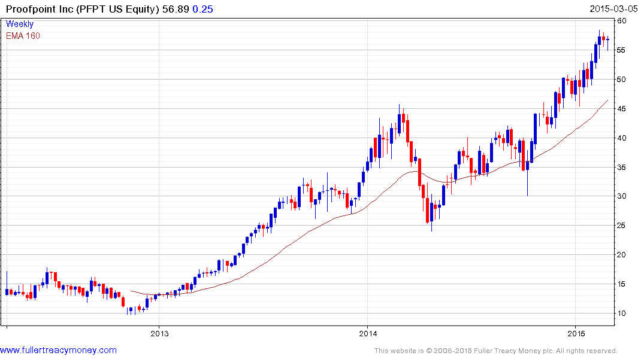Click the 20 price axis label

tap(622, 255)
